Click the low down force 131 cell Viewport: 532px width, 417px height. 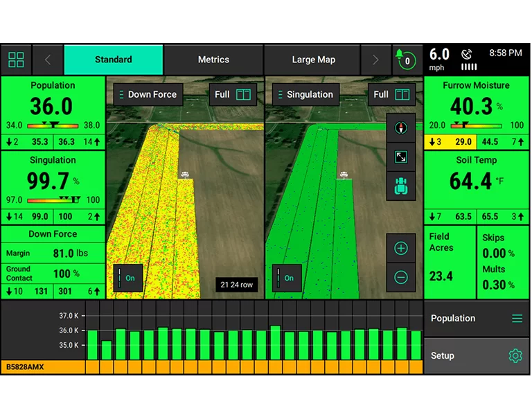tap(27, 292)
